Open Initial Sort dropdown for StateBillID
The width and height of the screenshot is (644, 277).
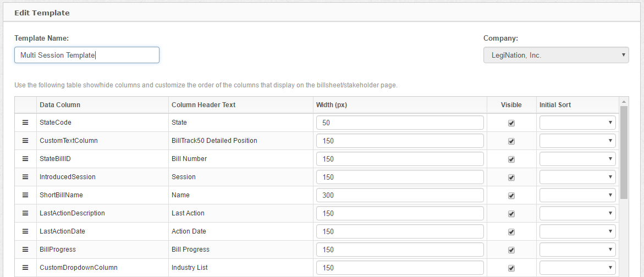pyautogui.click(x=577, y=159)
